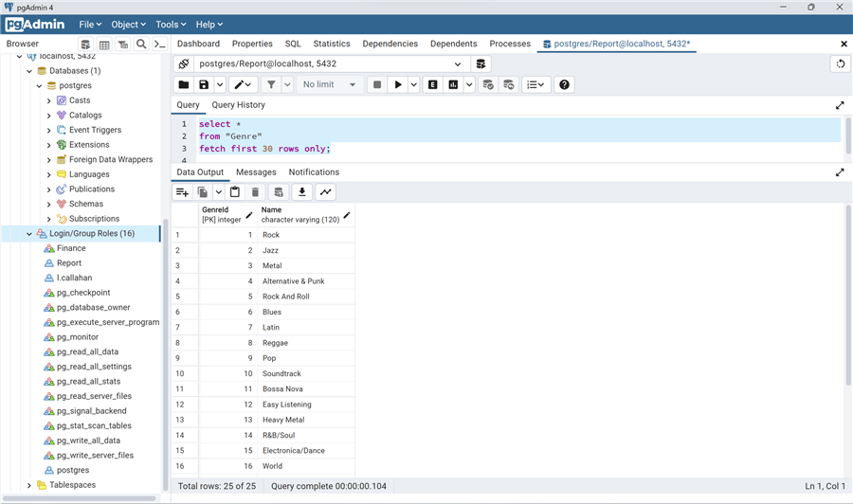Switch to the Messages tab

click(256, 172)
